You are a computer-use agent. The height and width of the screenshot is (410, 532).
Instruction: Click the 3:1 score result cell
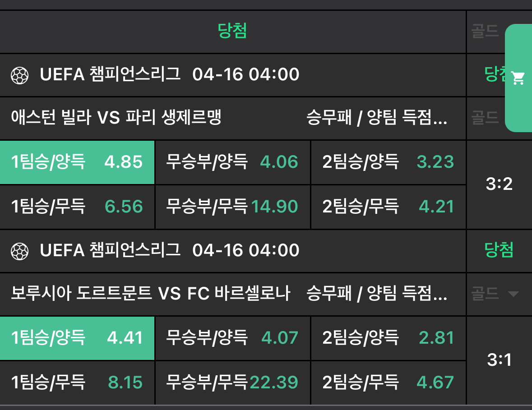499,360
